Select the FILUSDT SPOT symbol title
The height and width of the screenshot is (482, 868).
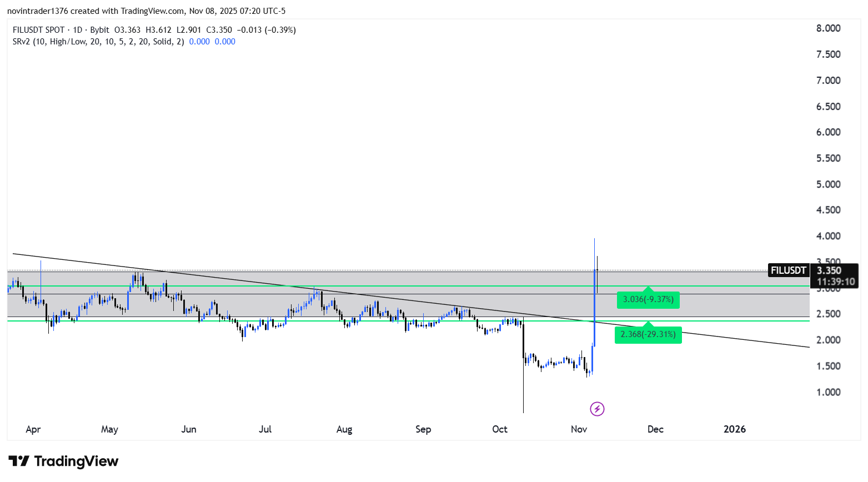pos(39,30)
